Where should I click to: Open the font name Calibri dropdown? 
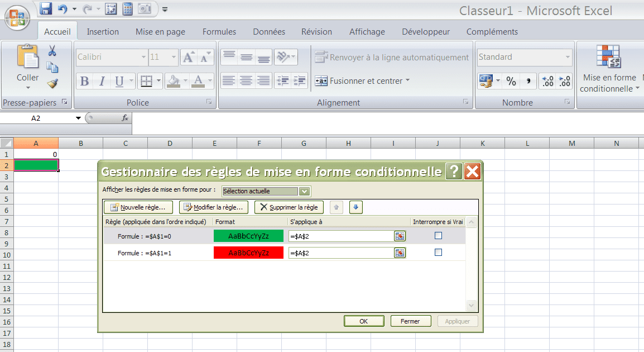click(143, 57)
